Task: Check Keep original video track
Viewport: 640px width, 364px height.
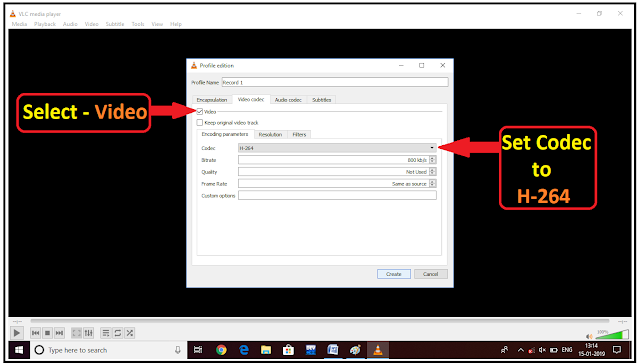Action: [x=200, y=122]
